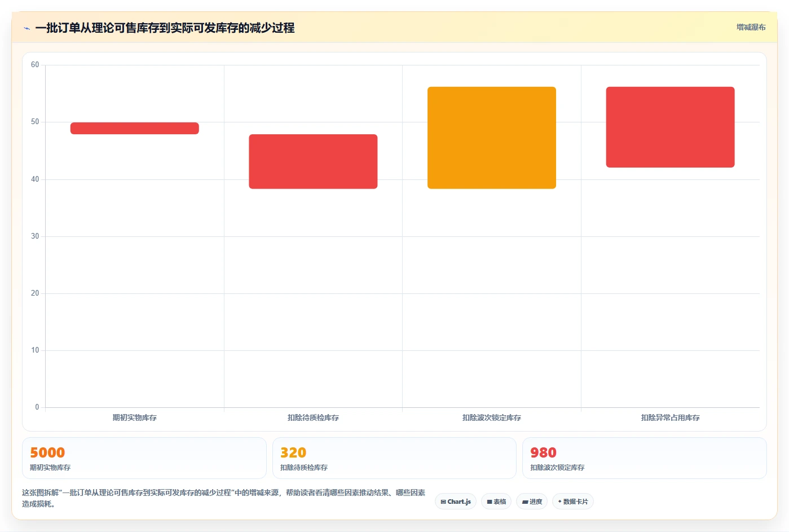The height and width of the screenshot is (532, 789).
Task: Click the 增减瀑布 tag in header
Action: (751, 27)
